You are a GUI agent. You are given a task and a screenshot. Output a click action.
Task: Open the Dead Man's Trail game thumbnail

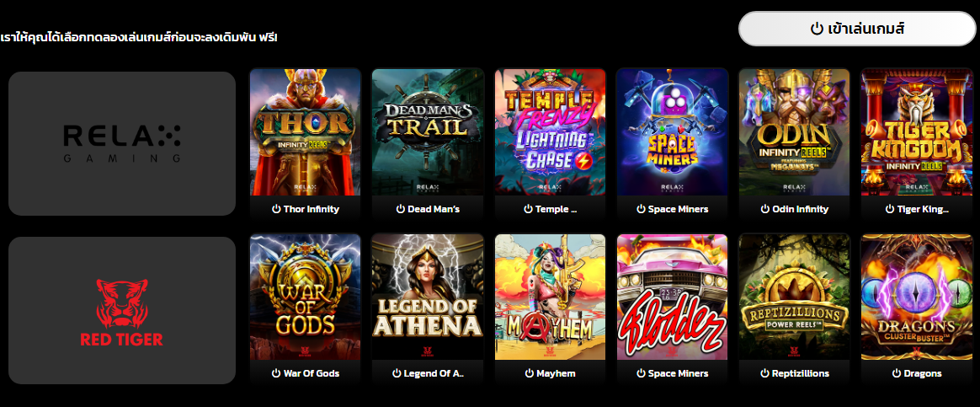[428, 132]
